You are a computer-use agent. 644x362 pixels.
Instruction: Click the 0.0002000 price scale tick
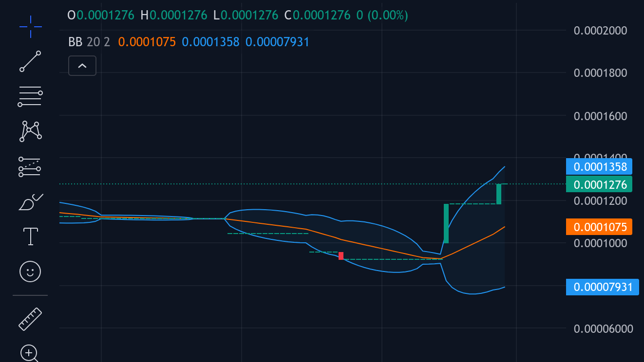[x=600, y=31]
